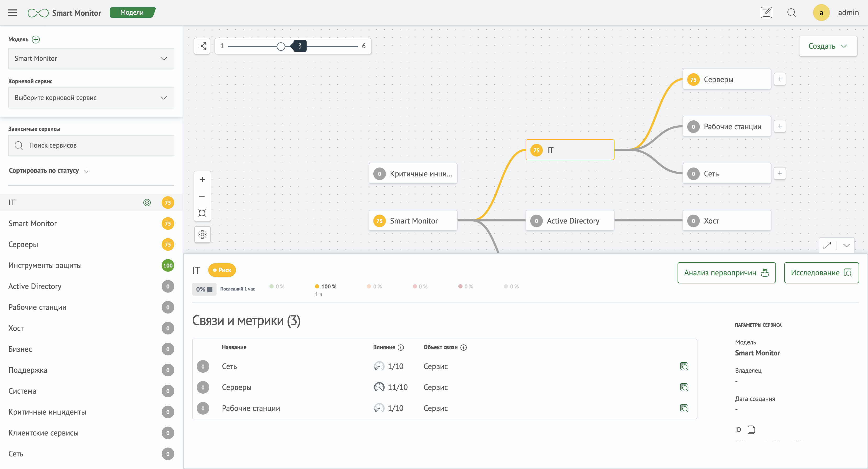Select Рабочие станции in services list

coord(91,307)
